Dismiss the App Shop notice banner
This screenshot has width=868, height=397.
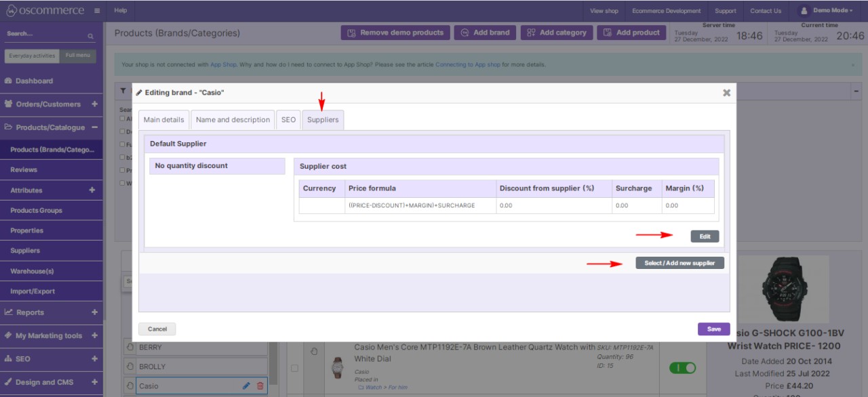[x=852, y=65]
